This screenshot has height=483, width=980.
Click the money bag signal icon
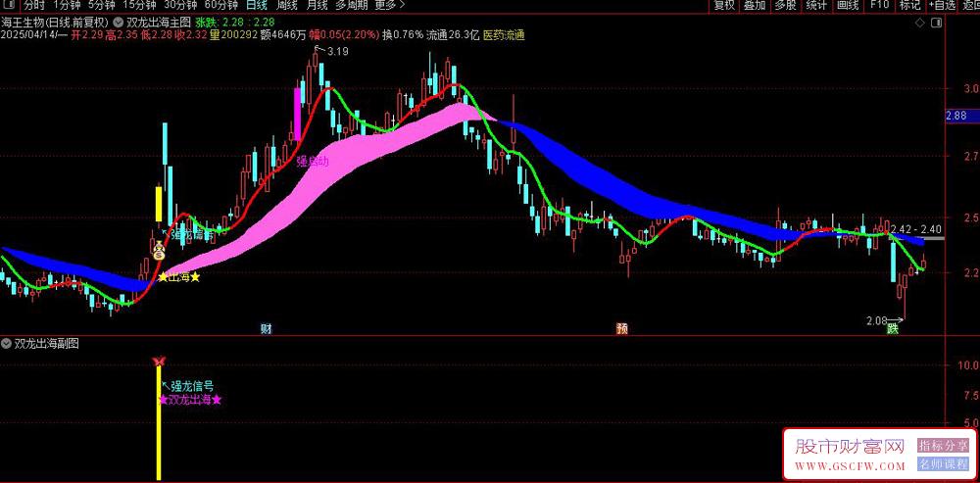tap(160, 251)
